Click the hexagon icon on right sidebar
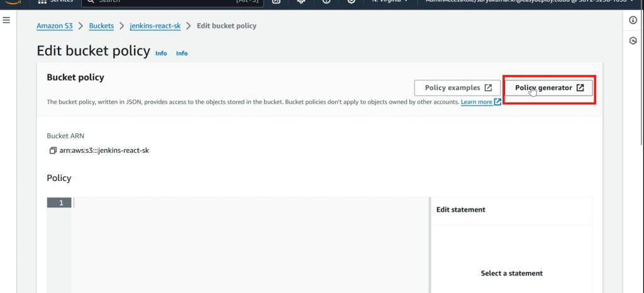 coord(633,41)
